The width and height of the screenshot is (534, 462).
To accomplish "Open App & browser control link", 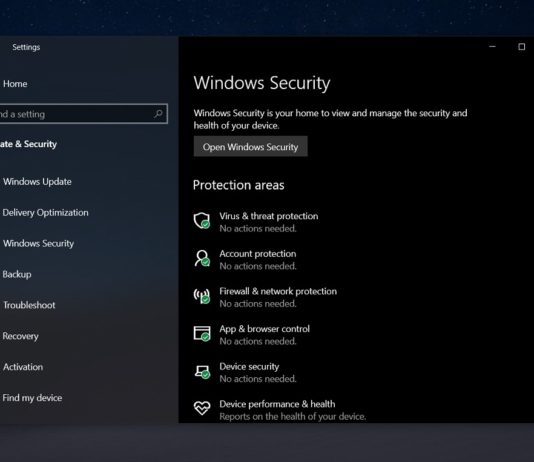I will tap(264, 329).
